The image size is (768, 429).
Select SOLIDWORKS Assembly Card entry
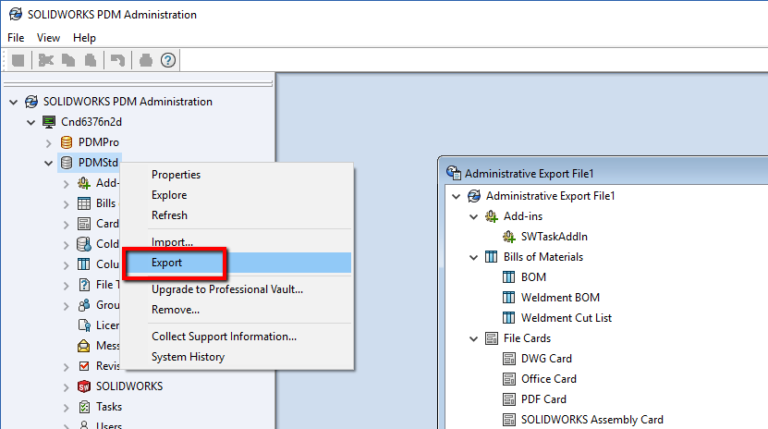(592, 420)
